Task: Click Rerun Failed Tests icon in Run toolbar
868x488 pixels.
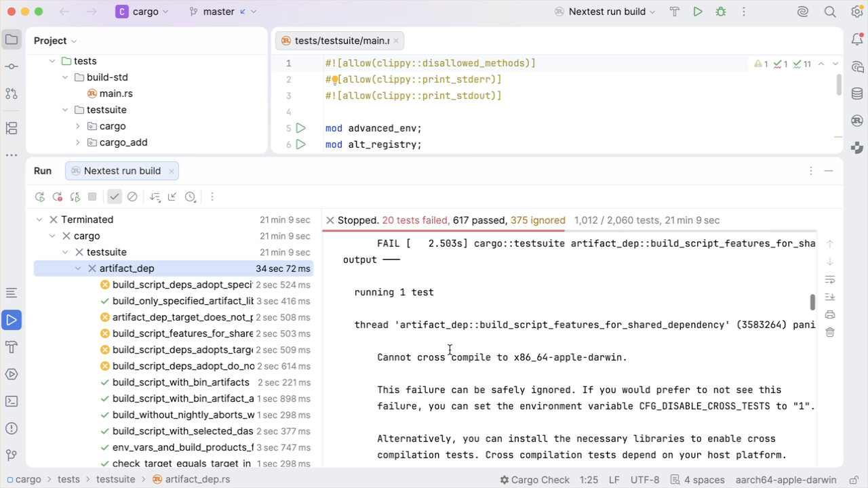Action: (x=58, y=197)
